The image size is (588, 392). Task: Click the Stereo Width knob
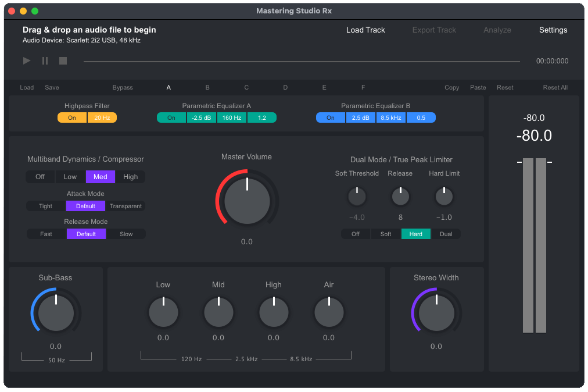[436, 312]
